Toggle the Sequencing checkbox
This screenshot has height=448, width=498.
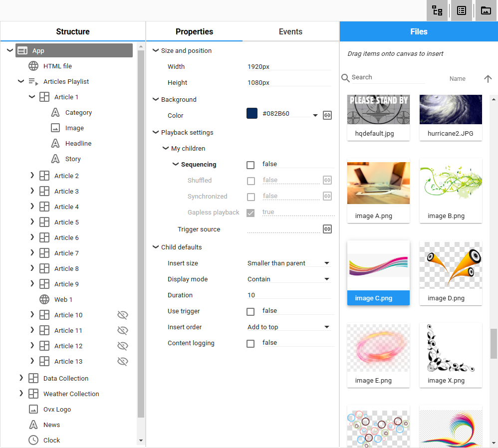pyautogui.click(x=250, y=165)
